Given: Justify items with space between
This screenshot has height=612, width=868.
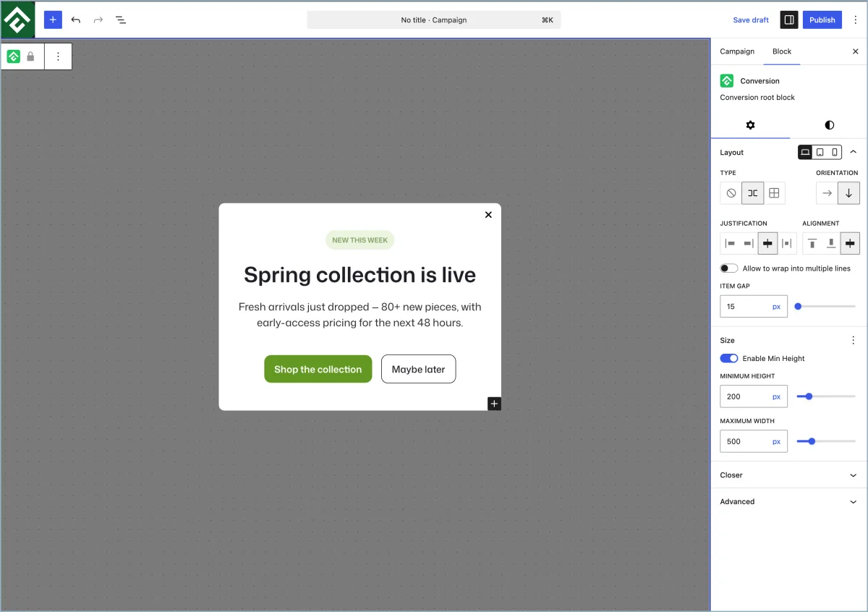Looking at the screenshot, I should click(x=787, y=244).
